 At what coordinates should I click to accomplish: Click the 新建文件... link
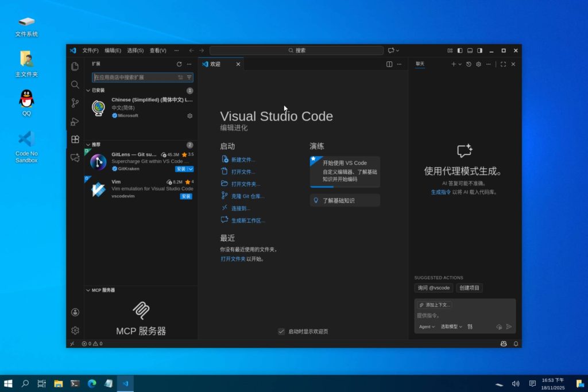click(x=243, y=160)
